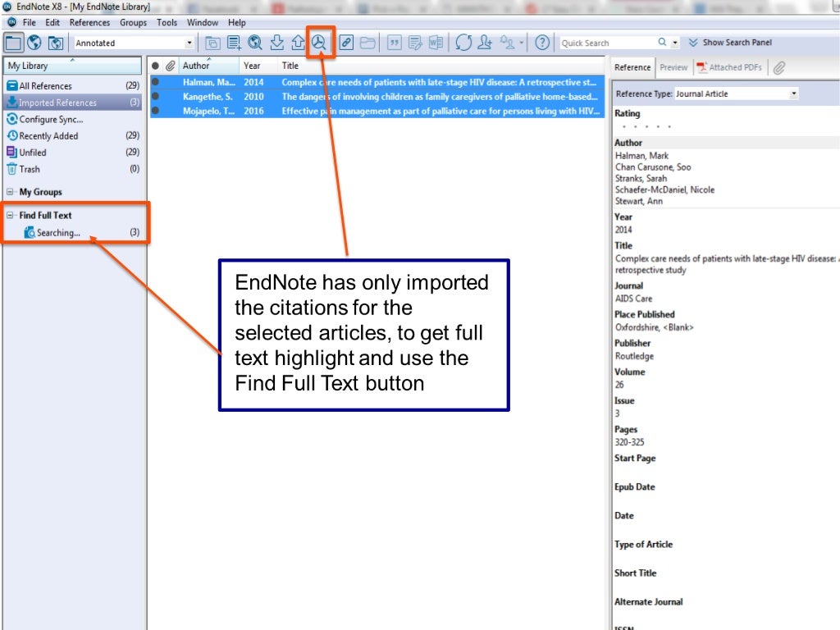
Task: Open the Reference Type dropdown
Action: pyautogui.click(x=793, y=94)
